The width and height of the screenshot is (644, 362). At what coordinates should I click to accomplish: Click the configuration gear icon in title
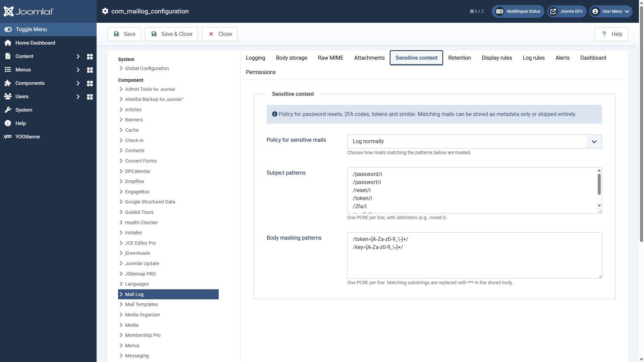pyautogui.click(x=105, y=11)
